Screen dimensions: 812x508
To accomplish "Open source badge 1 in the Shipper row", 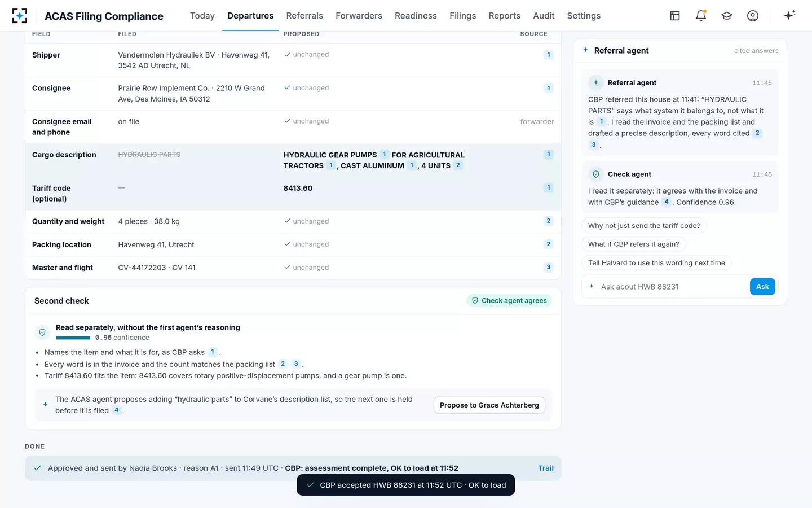I will coord(548,55).
